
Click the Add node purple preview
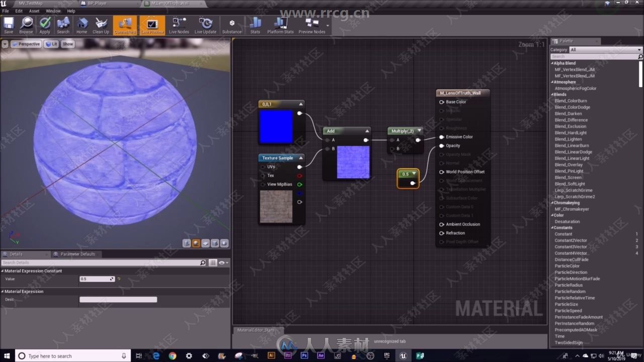(353, 162)
